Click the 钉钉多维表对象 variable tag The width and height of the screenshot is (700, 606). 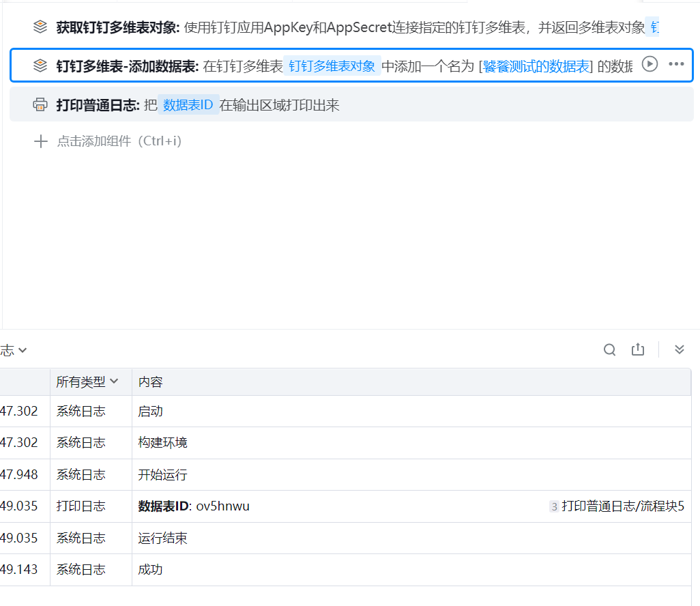332,66
